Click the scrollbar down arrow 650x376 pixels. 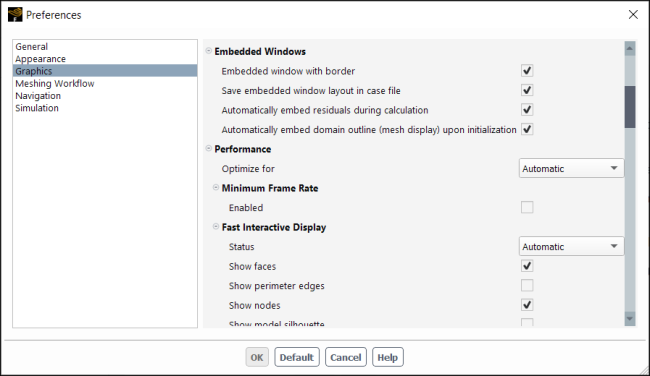pos(630,319)
